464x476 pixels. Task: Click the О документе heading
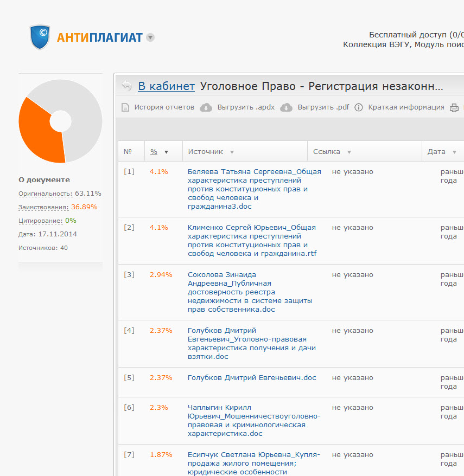click(x=44, y=179)
